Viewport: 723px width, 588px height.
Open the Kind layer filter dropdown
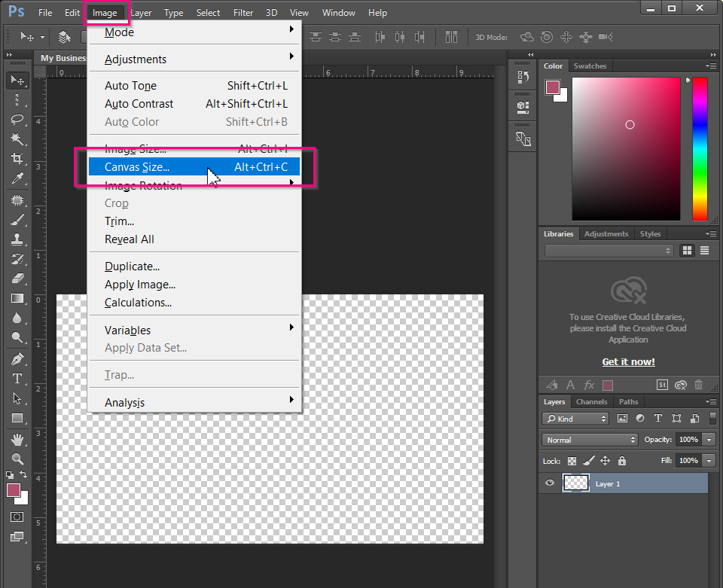pos(576,419)
